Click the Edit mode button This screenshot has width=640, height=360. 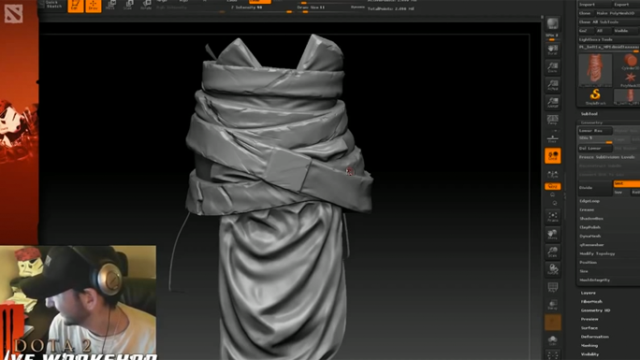pyautogui.click(x=76, y=6)
